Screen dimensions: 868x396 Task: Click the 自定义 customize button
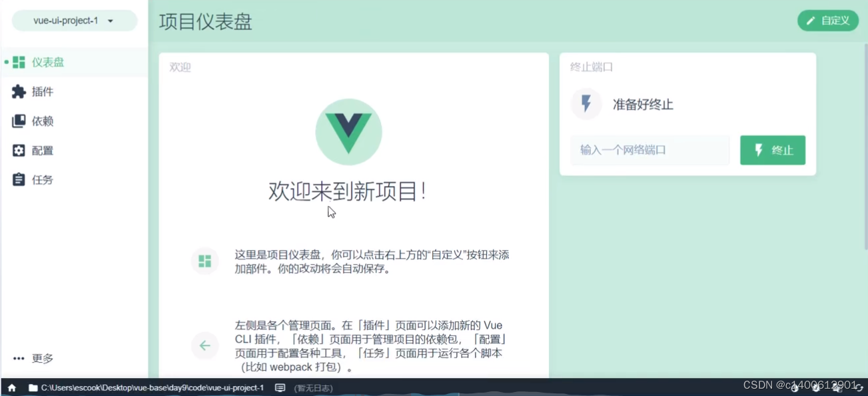[827, 21]
